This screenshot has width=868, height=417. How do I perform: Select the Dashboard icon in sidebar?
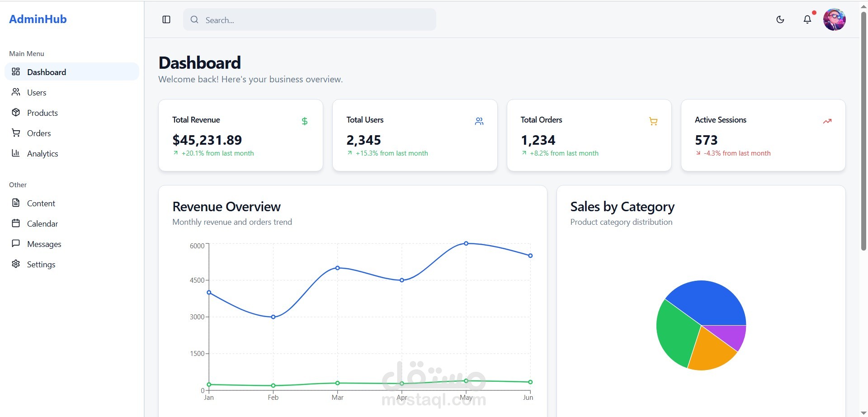[16, 71]
